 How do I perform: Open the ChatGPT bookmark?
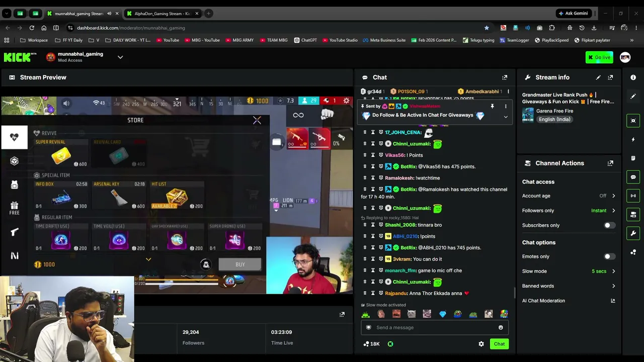pos(305,40)
